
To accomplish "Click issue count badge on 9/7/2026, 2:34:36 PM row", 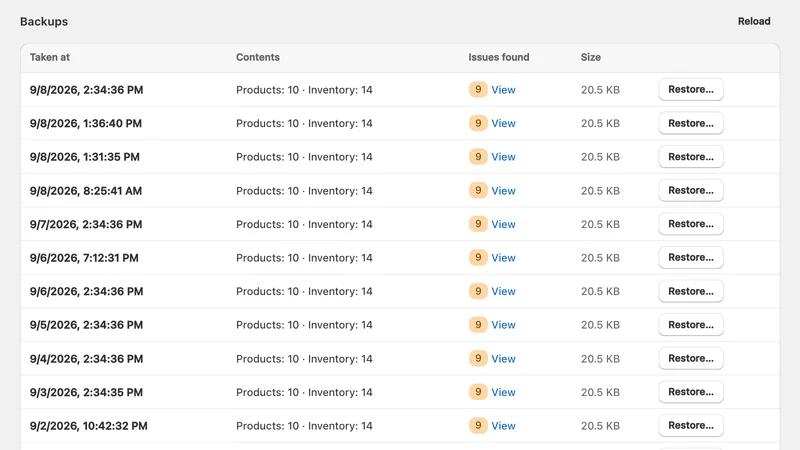I will [478, 224].
